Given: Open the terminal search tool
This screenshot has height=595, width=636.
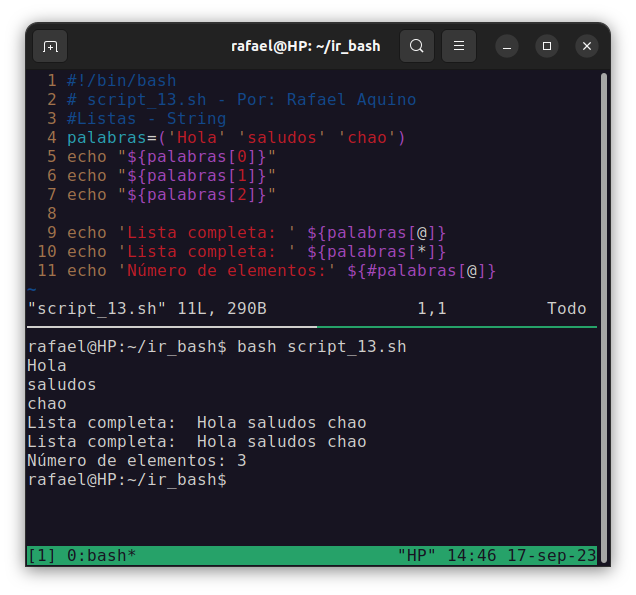Looking at the screenshot, I should [x=417, y=46].
